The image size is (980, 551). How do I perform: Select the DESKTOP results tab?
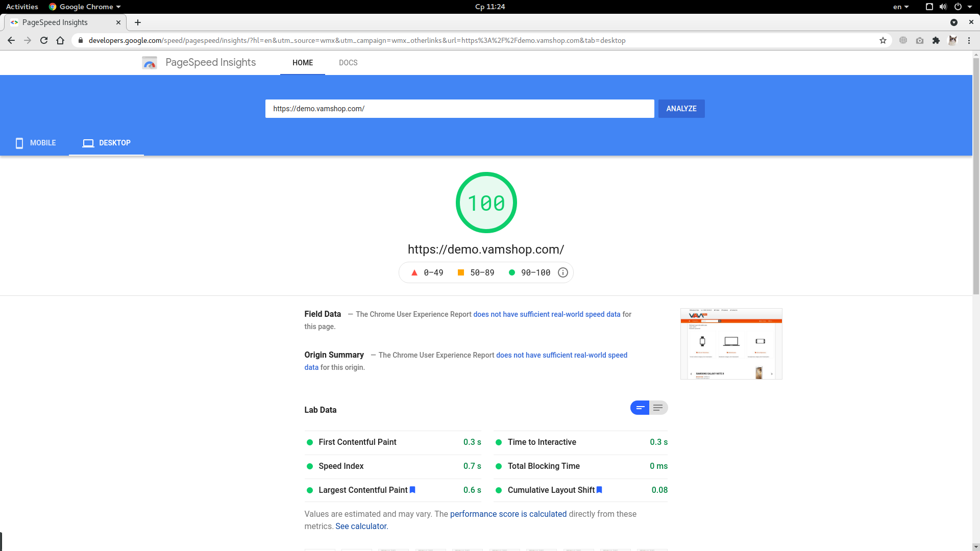(x=106, y=143)
